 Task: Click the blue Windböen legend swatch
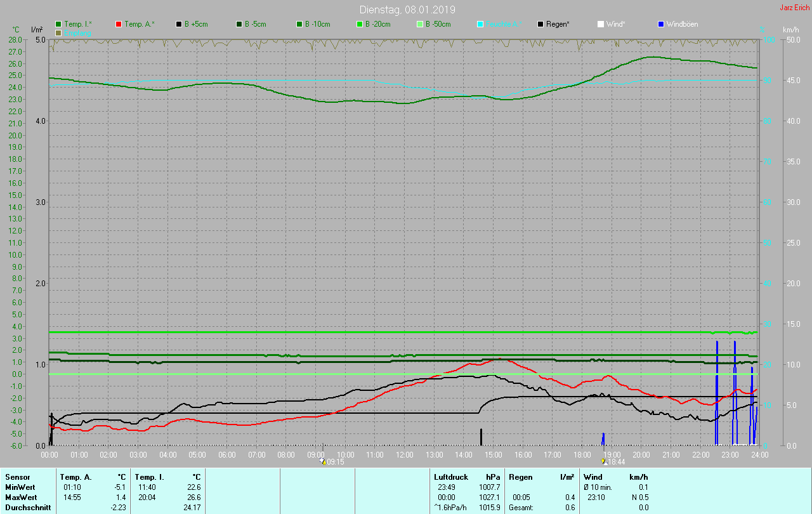pyautogui.click(x=661, y=24)
